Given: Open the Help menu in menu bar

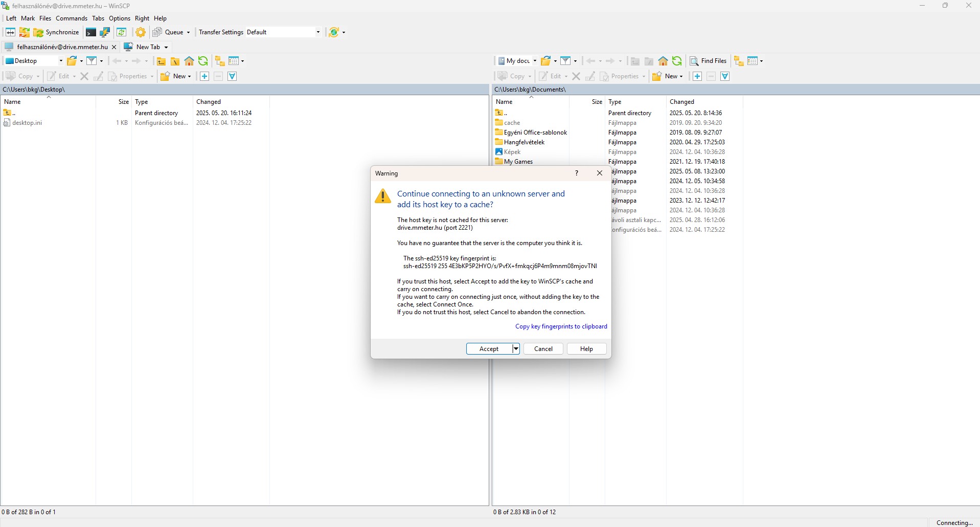Looking at the screenshot, I should [161, 18].
